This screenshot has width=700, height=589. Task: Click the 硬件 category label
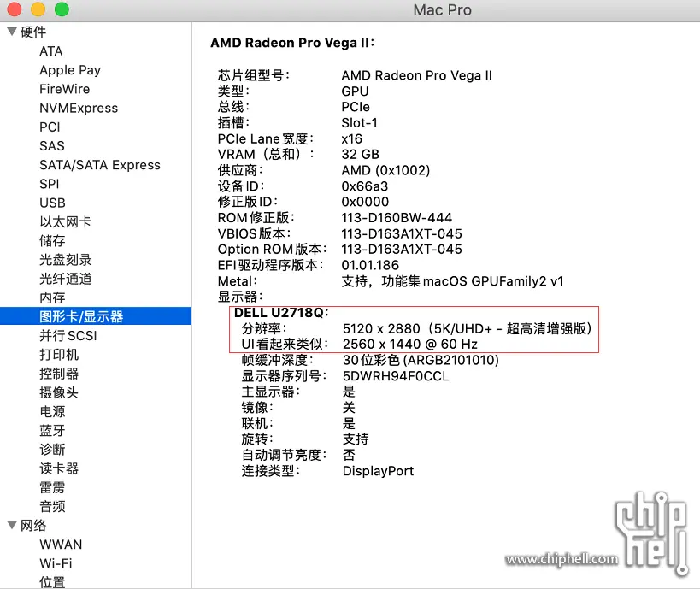click(33, 32)
